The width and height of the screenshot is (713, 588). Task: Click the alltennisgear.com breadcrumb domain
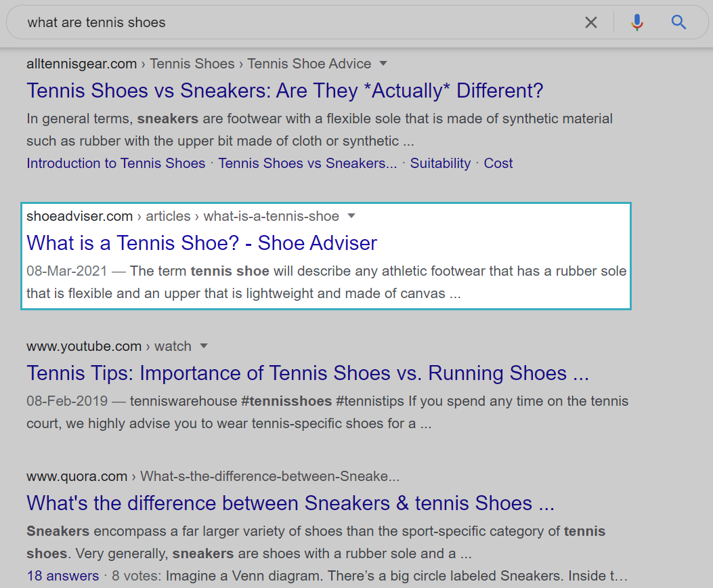[81, 63]
